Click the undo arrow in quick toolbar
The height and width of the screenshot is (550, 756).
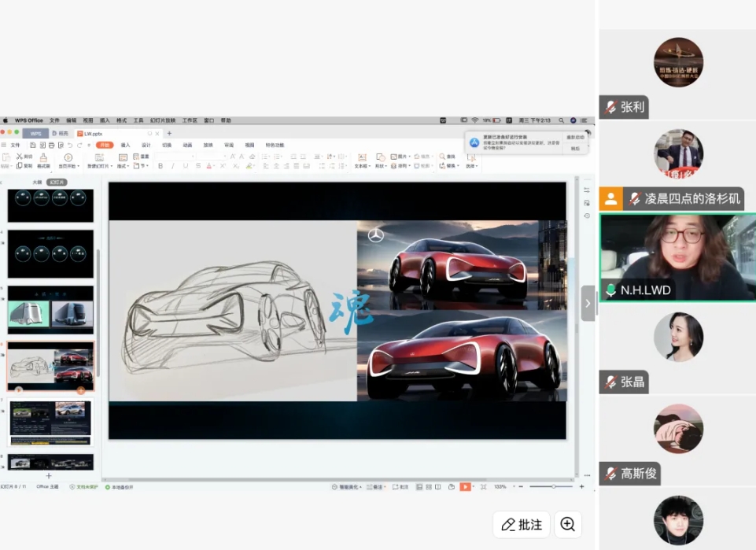70,146
